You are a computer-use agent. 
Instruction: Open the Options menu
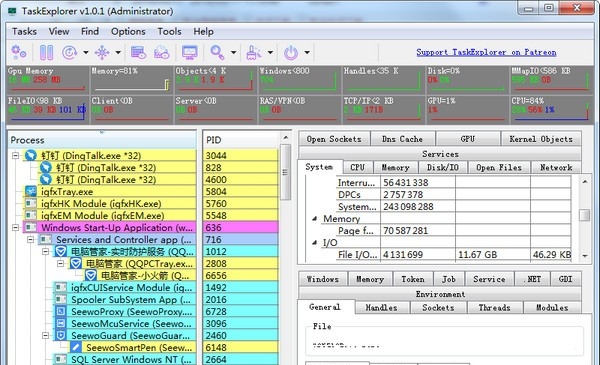pos(128,31)
